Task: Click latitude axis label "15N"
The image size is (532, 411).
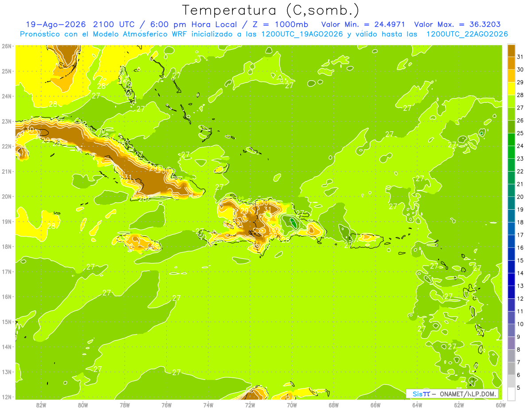Action: 6,321
